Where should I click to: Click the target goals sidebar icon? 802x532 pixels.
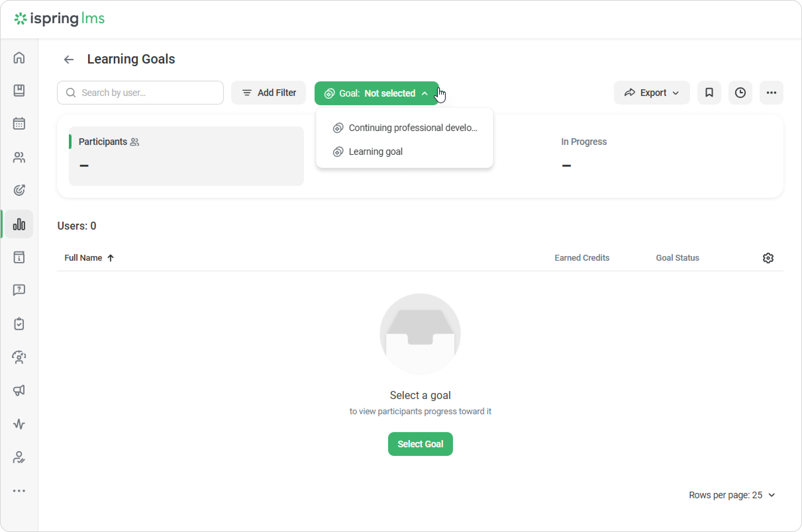[19, 190]
